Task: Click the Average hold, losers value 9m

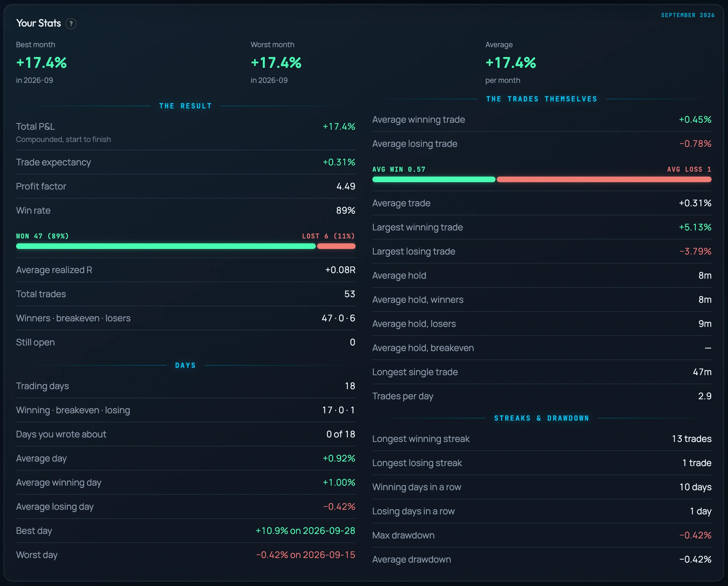Action: [705, 324]
